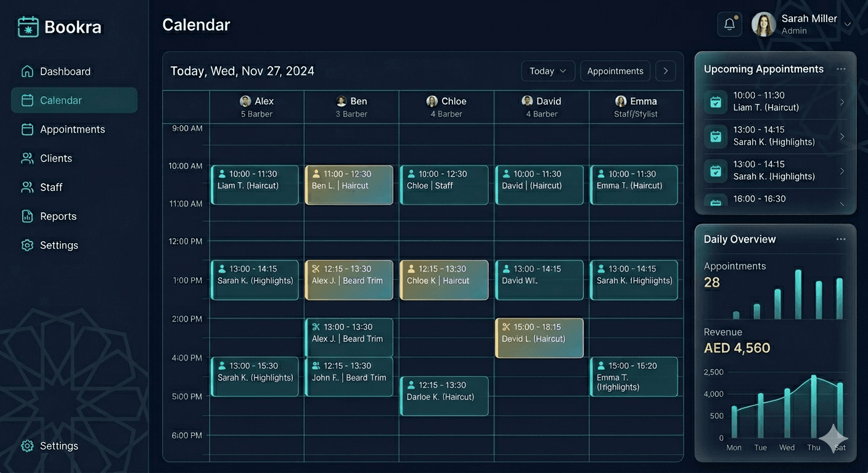Image resolution: width=868 pixels, height=473 pixels.
Task: Click the Tue label on revenue chart
Action: [x=761, y=448]
